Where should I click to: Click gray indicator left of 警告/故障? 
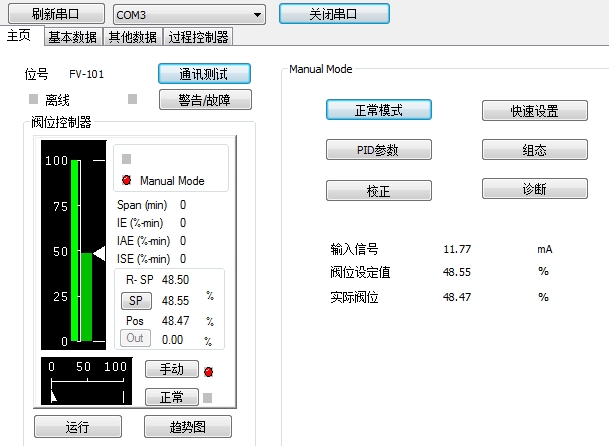(133, 99)
